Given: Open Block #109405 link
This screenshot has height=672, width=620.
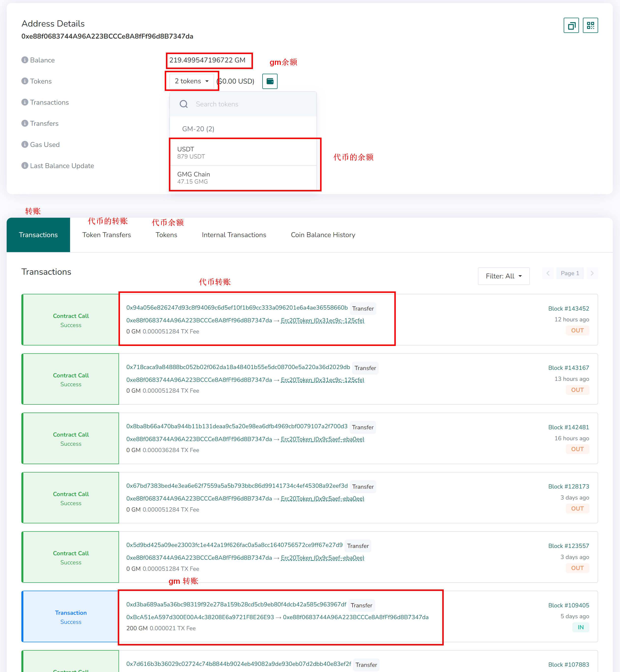Looking at the screenshot, I should click(568, 605).
